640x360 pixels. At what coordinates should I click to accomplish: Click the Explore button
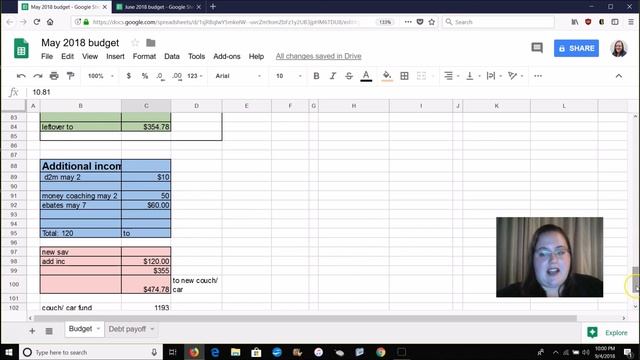pyautogui.click(x=607, y=333)
